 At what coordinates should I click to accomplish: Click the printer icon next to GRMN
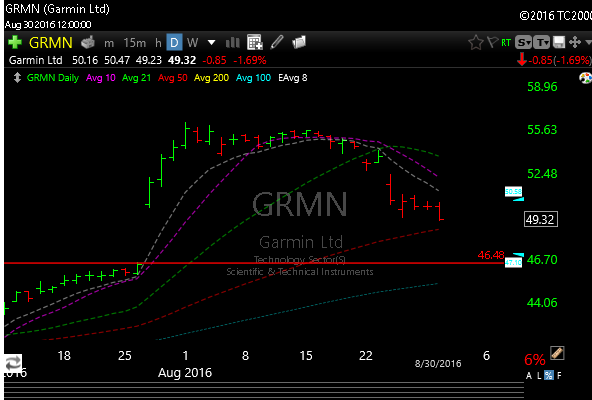(x=88, y=42)
